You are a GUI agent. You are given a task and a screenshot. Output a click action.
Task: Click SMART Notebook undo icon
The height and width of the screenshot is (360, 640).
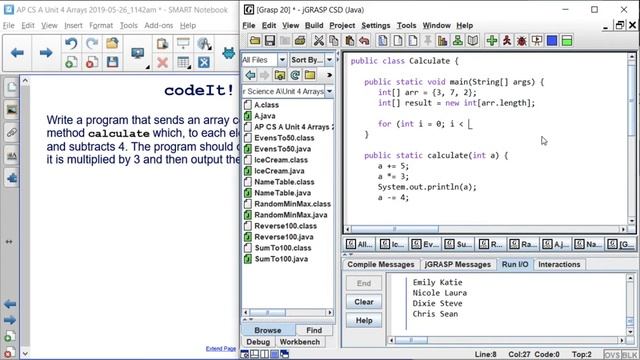pyautogui.click(x=71, y=43)
